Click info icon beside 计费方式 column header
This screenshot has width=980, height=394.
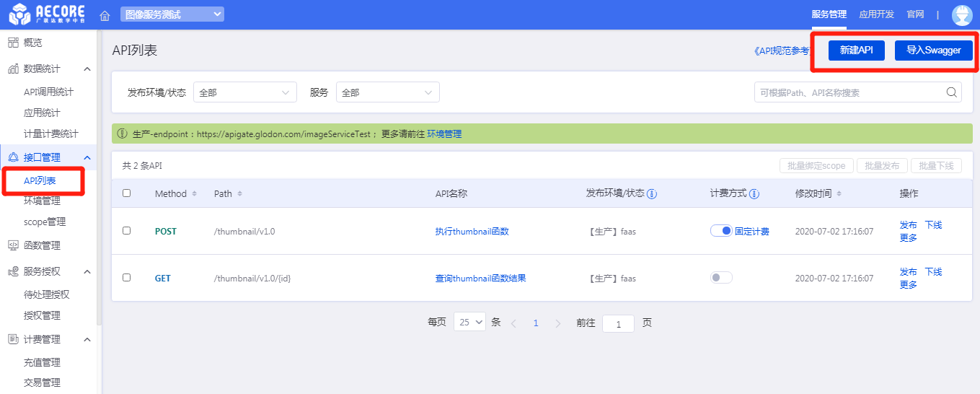[754, 194]
